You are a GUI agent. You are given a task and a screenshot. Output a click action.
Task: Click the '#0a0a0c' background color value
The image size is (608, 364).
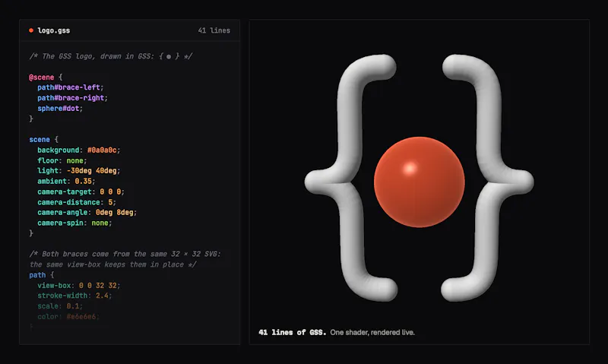pyautogui.click(x=102, y=150)
